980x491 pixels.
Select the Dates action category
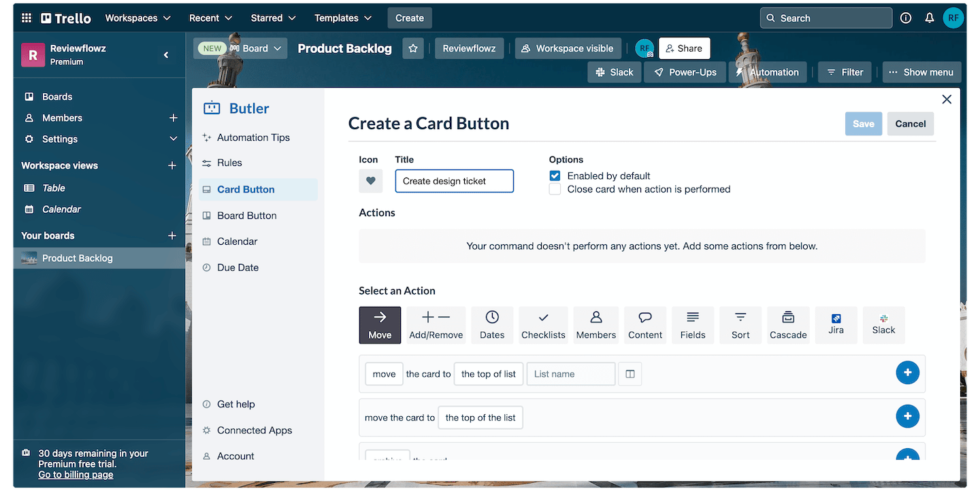point(492,325)
